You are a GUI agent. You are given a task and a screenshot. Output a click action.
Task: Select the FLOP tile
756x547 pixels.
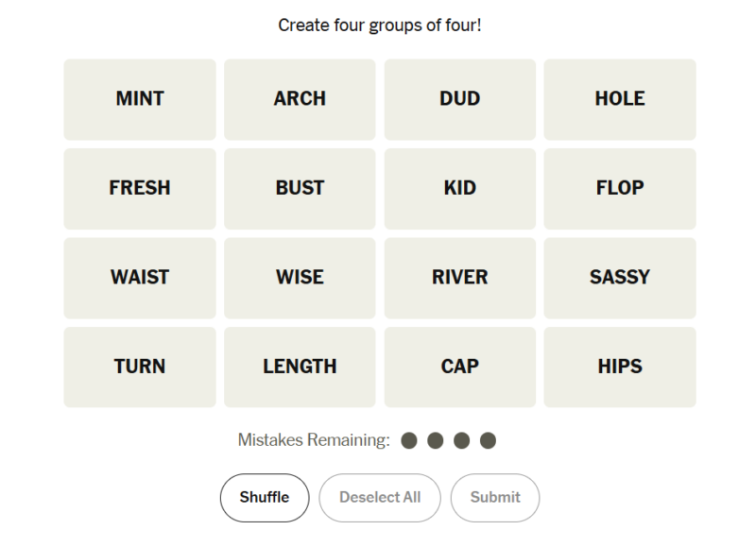[x=620, y=188]
